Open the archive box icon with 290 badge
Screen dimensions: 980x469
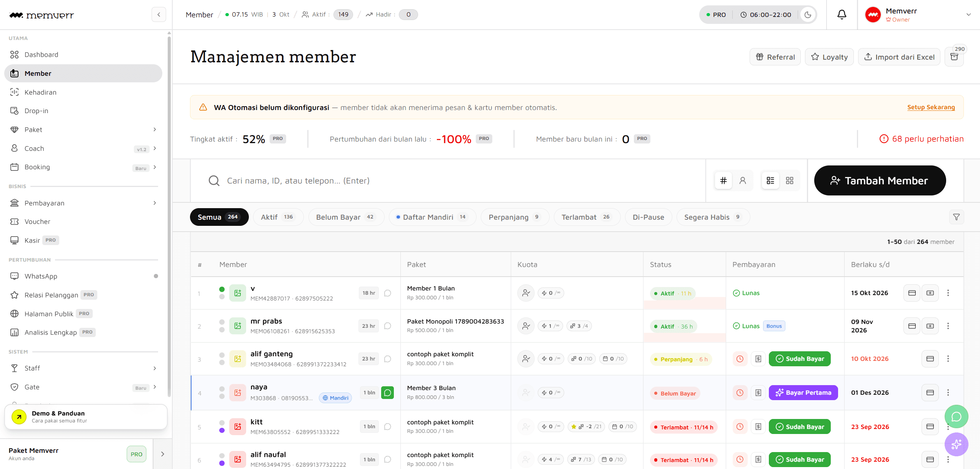[x=954, y=57]
